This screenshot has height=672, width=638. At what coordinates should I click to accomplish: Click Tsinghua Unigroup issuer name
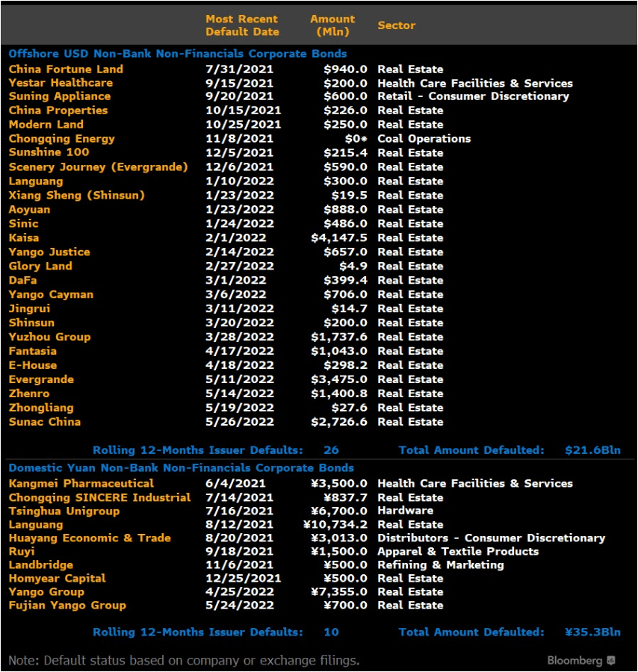[x=64, y=511]
